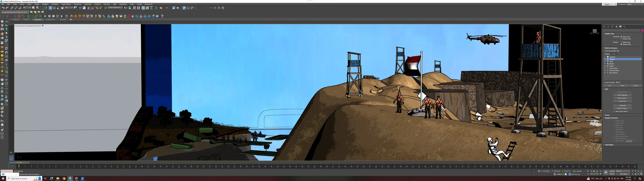Viewport: 644px width, 181px height.
Task: Switch to Filter tab in Hide by Category
Action: click(x=614, y=54)
